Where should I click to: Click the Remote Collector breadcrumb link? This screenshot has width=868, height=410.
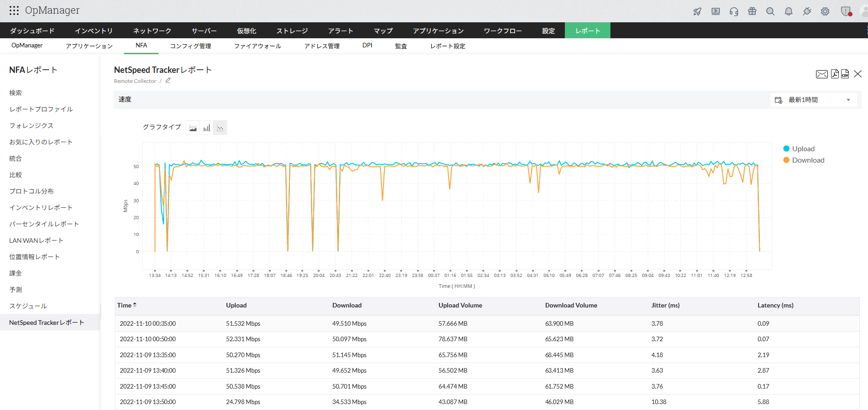(x=135, y=81)
